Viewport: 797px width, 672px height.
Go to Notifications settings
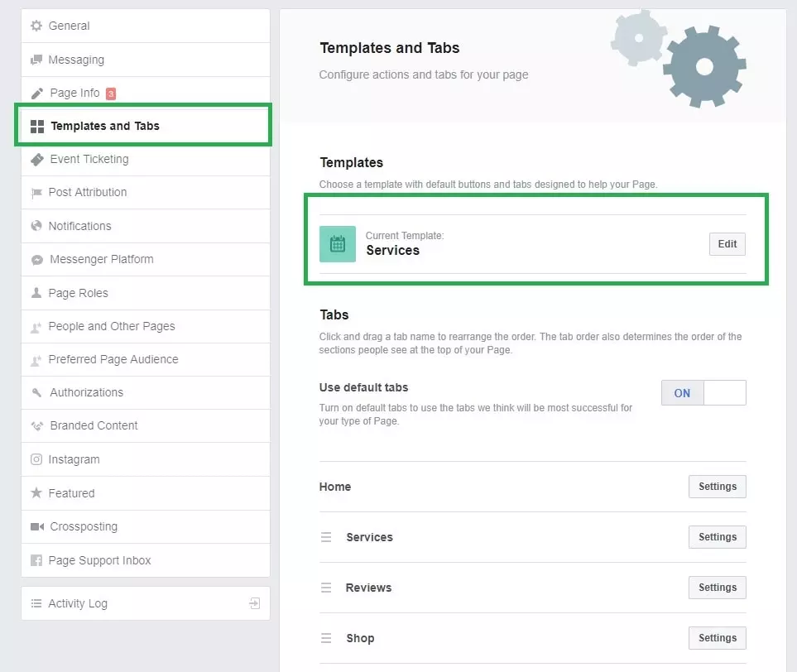pos(146,226)
